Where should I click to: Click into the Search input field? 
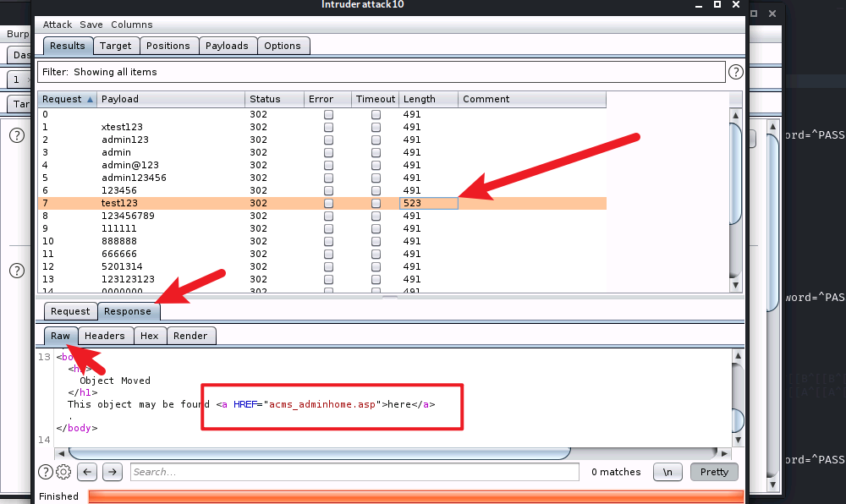[x=354, y=472]
